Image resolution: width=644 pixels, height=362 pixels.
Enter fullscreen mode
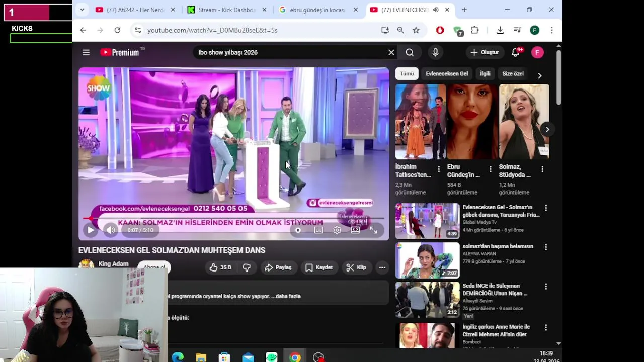pyautogui.click(x=374, y=230)
